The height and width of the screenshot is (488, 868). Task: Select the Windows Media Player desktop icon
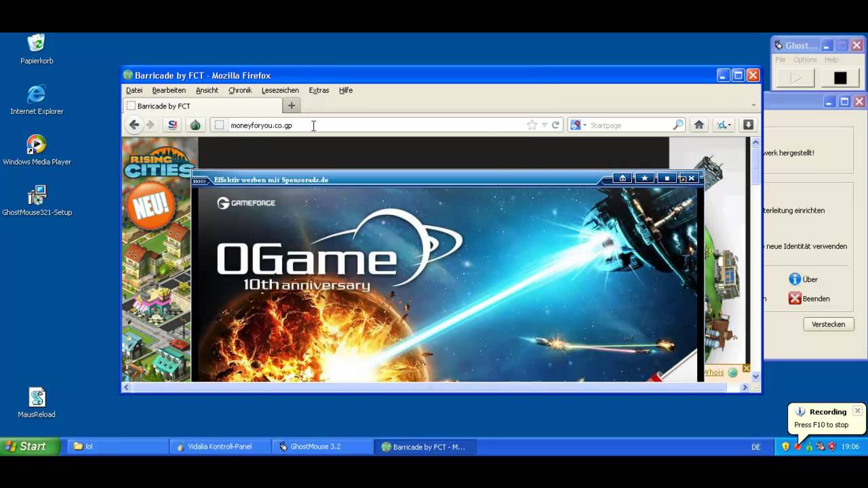coord(37,150)
